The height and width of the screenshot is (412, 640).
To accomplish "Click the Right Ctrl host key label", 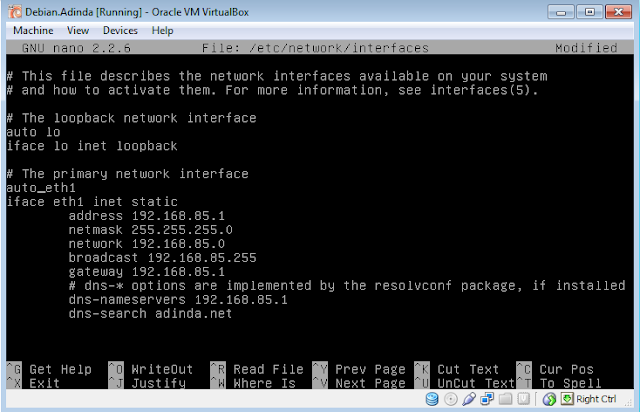I will tap(596, 399).
